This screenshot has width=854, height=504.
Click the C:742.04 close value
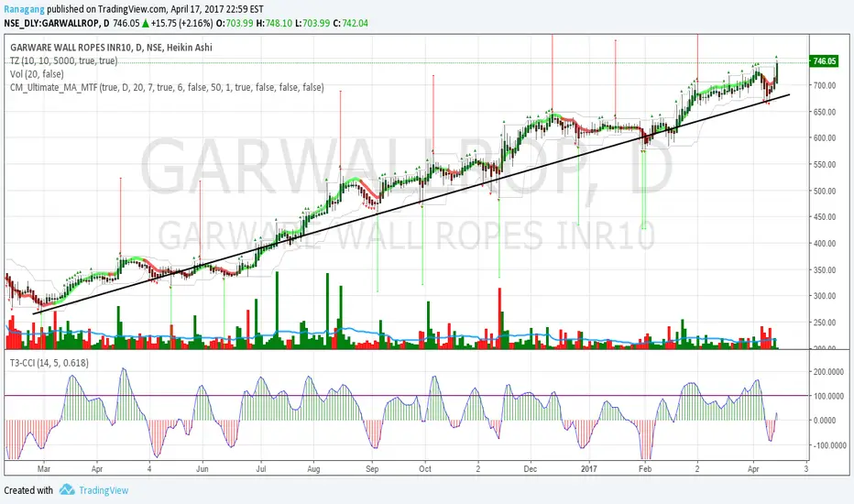pyautogui.click(x=351, y=24)
